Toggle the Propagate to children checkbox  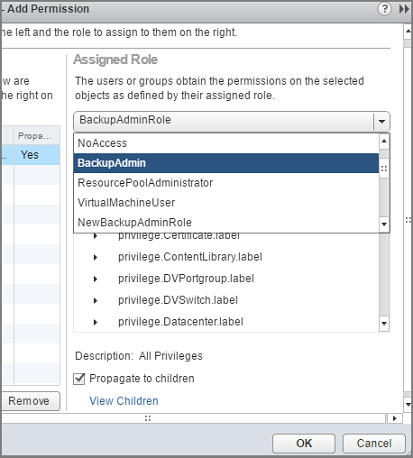click(79, 379)
